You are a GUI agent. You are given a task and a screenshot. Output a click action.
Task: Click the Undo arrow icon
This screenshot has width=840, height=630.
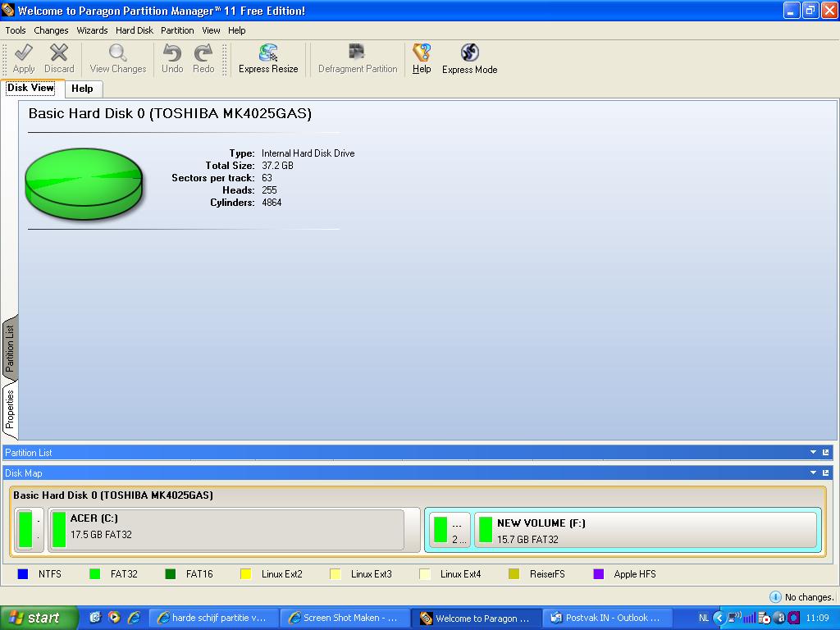pyautogui.click(x=172, y=53)
